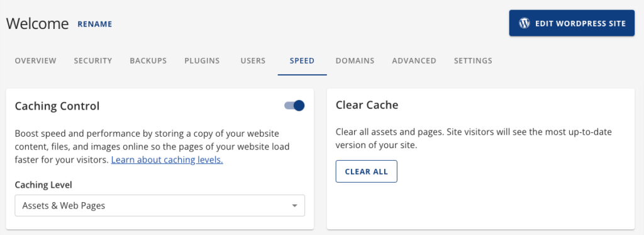Select the Plugins tab
The image size is (644, 235).
[202, 61]
